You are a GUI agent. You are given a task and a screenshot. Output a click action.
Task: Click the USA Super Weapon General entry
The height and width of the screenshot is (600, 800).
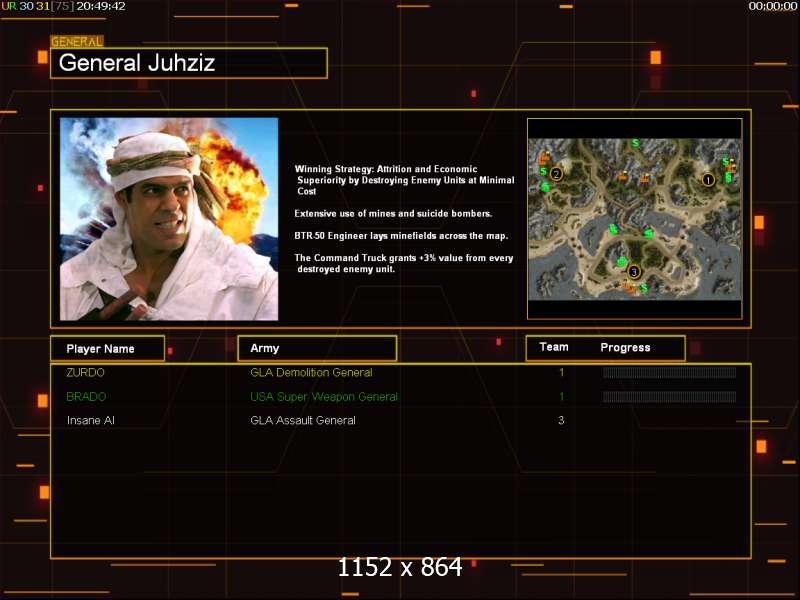click(323, 396)
